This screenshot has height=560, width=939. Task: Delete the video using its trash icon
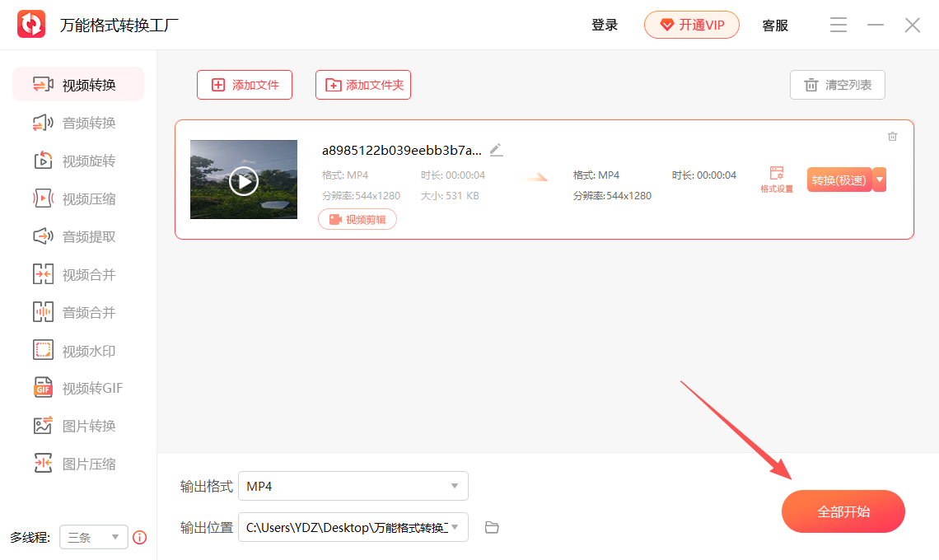click(x=892, y=136)
